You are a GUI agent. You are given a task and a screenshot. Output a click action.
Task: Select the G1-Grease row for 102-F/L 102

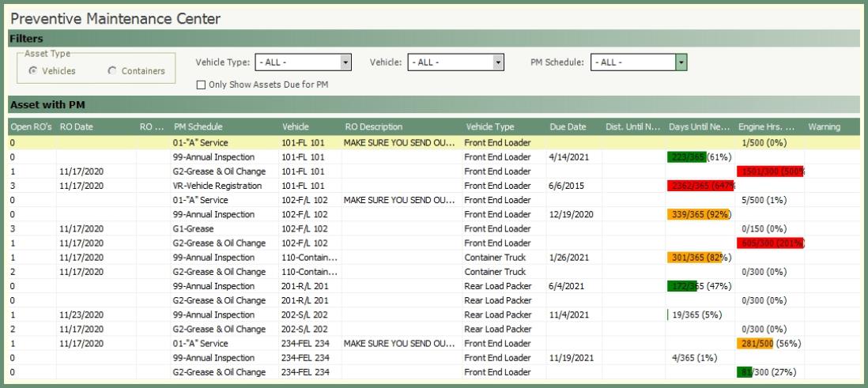pyautogui.click(x=194, y=228)
